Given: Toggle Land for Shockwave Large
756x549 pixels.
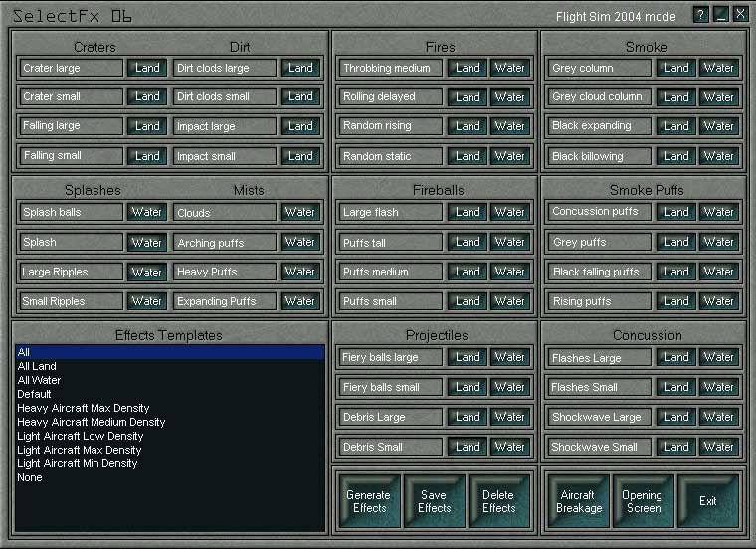Looking at the screenshot, I should (x=676, y=417).
